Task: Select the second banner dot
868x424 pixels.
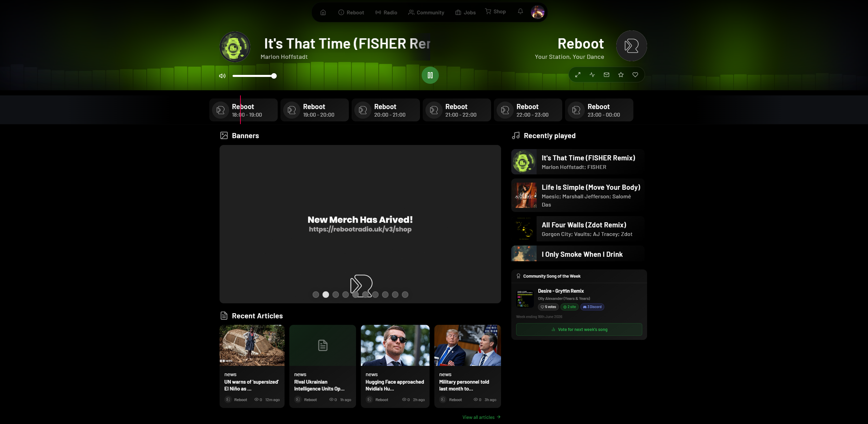Action: click(x=326, y=294)
